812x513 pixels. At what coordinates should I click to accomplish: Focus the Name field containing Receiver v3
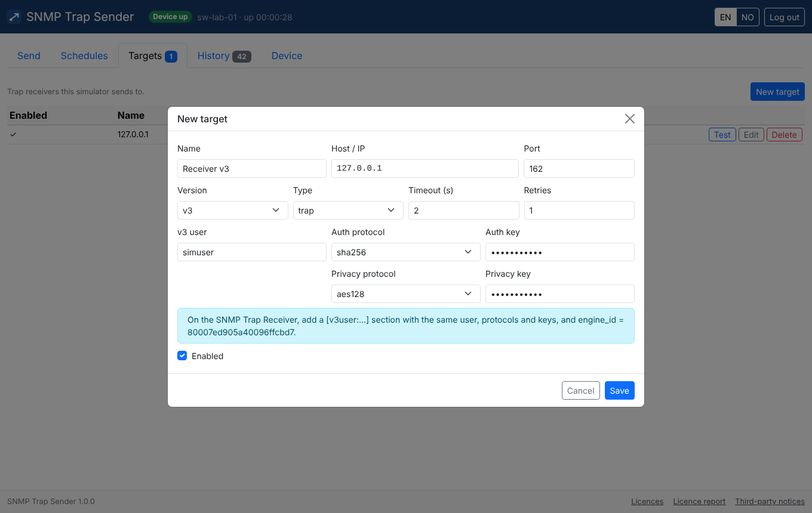[252, 168]
